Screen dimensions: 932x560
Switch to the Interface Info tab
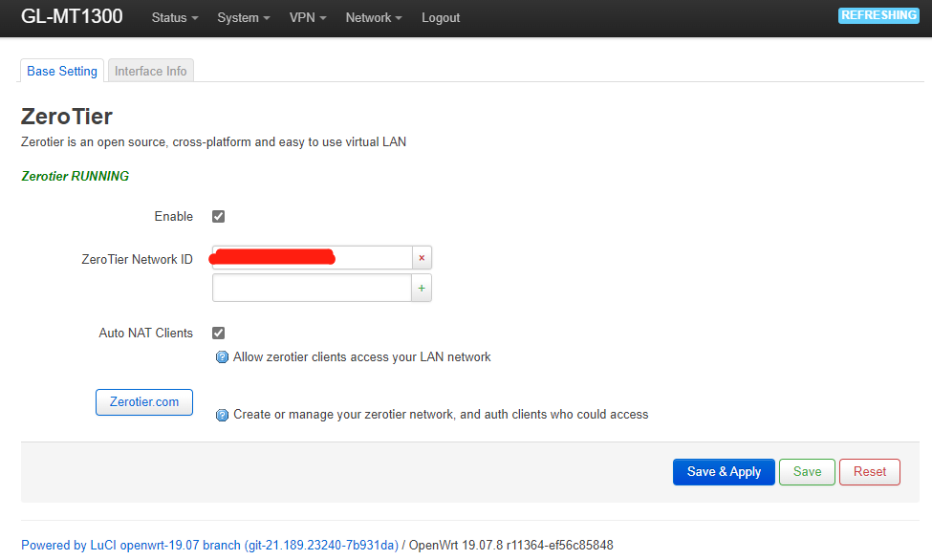[151, 72]
